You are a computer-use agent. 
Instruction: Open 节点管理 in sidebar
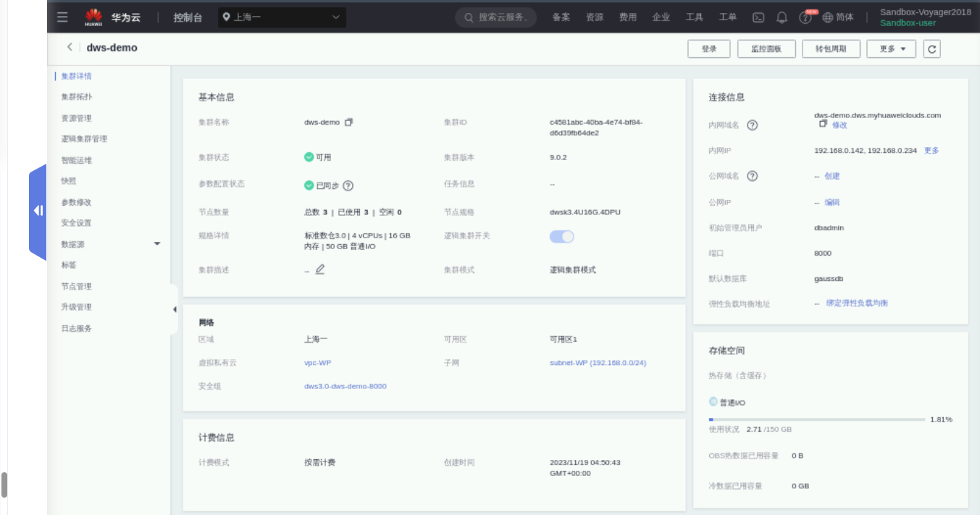[x=76, y=286]
